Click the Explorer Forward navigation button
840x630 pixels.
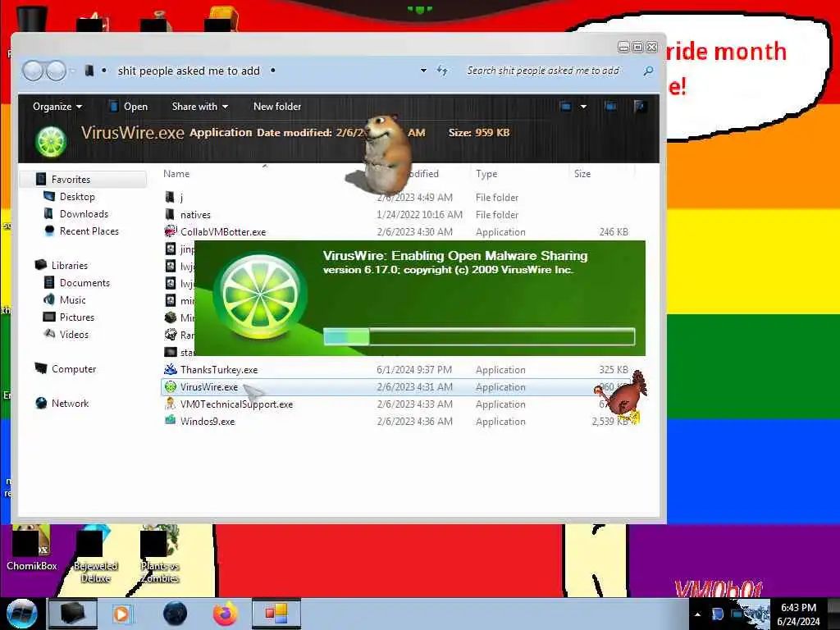56,71
